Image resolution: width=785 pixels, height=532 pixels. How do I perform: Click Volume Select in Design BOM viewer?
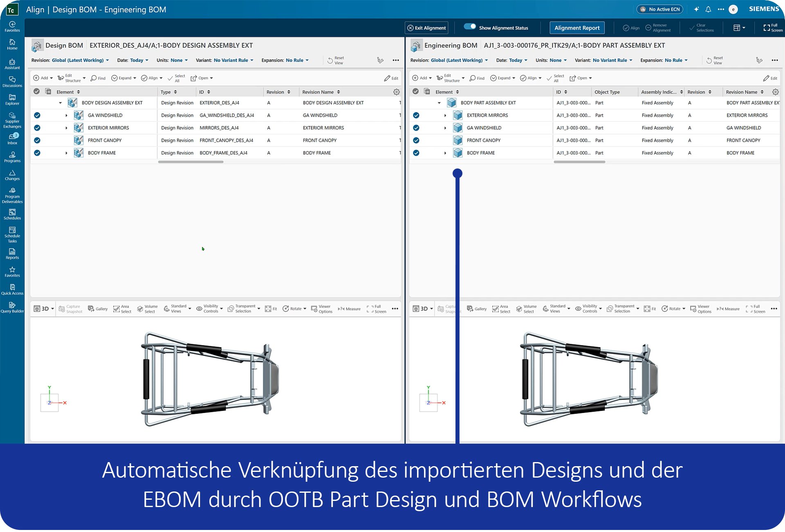147,309
